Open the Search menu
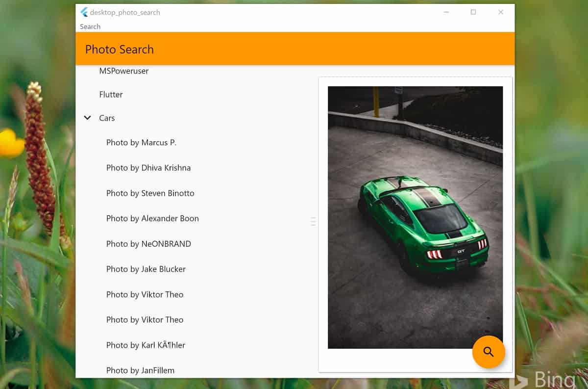The width and height of the screenshot is (588, 389). pos(90,26)
